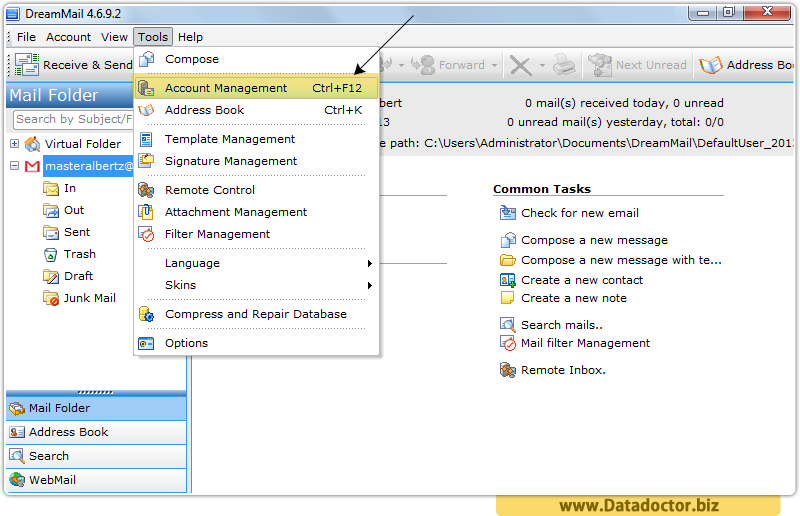Switch to Mail Folder panel
The image size is (800, 516).
point(96,408)
